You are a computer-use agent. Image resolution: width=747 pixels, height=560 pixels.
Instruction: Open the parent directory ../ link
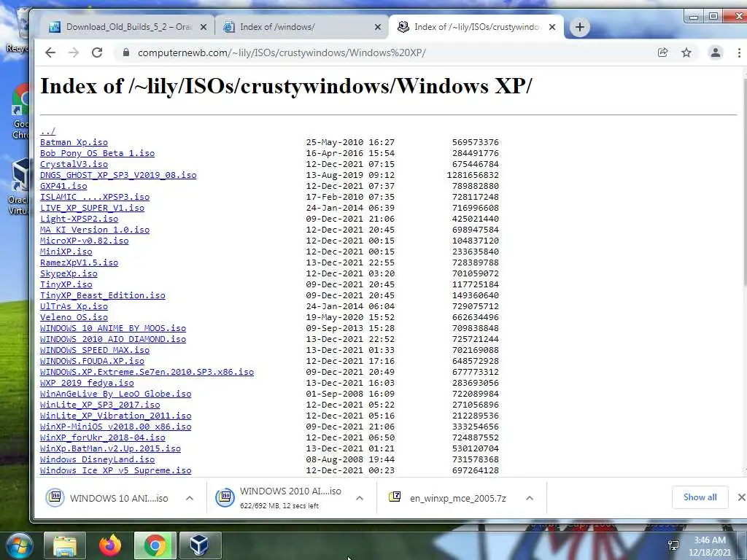[x=47, y=131]
